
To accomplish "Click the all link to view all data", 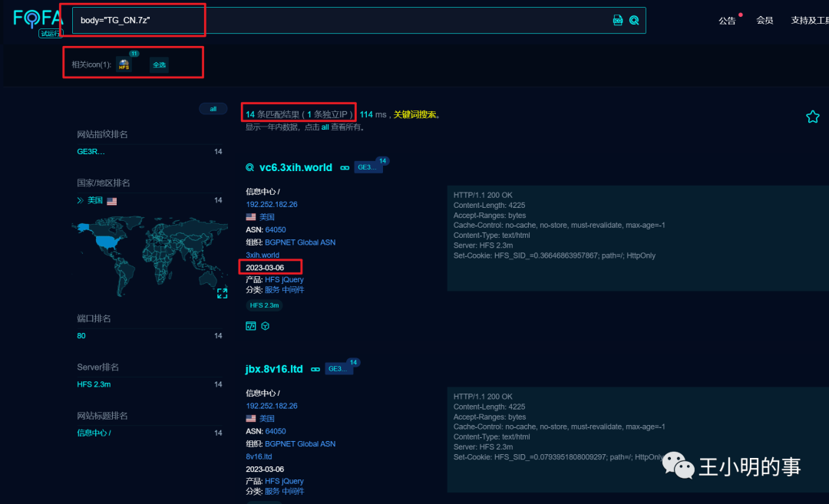I will (x=325, y=127).
